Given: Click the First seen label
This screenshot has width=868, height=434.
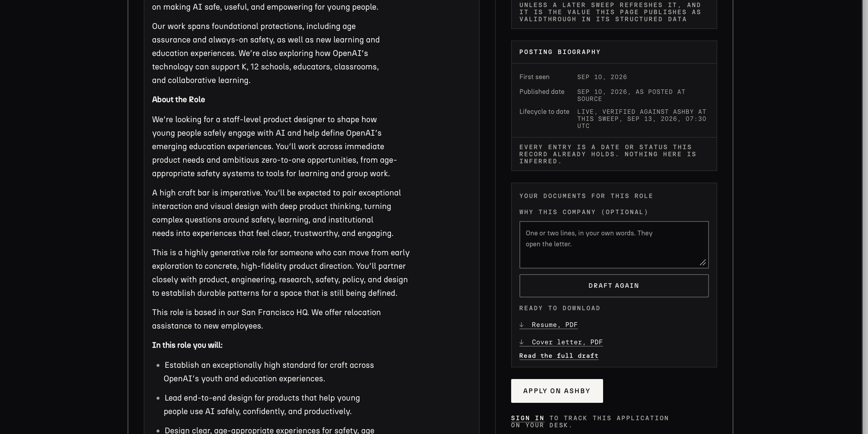Looking at the screenshot, I should [x=534, y=77].
